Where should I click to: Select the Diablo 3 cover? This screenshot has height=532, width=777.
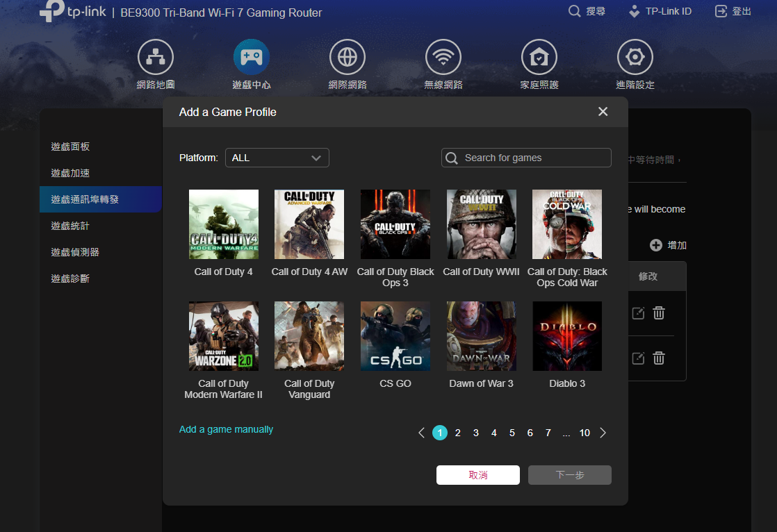point(567,336)
